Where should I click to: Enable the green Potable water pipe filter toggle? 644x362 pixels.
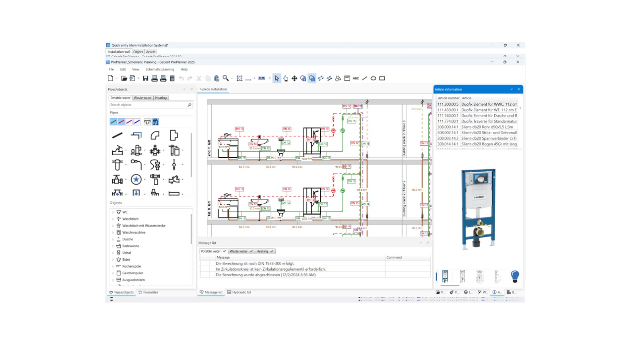(x=113, y=122)
